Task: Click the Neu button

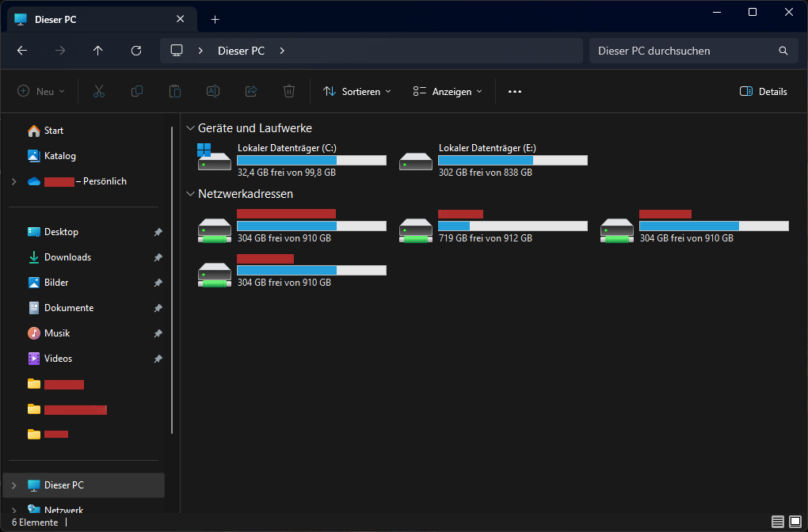Action: (41, 92)
